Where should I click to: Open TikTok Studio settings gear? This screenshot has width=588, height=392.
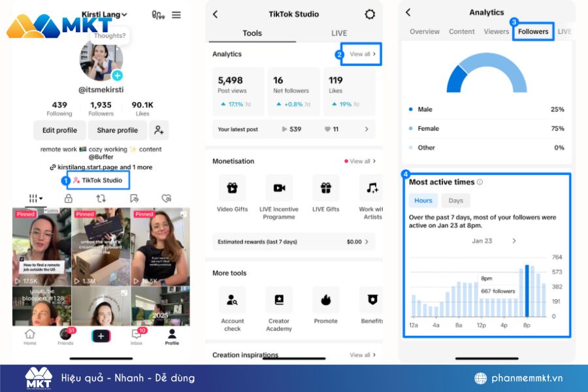[x=370, y=14]
